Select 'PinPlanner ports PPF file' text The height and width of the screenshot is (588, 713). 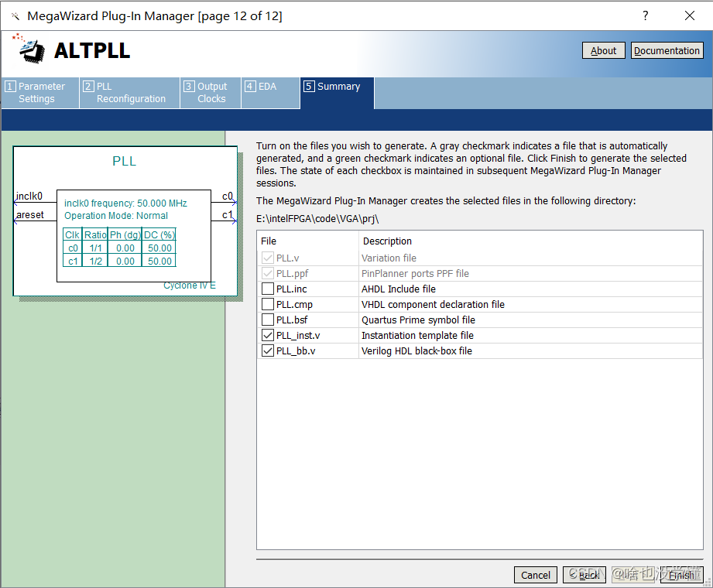(415, 274)
